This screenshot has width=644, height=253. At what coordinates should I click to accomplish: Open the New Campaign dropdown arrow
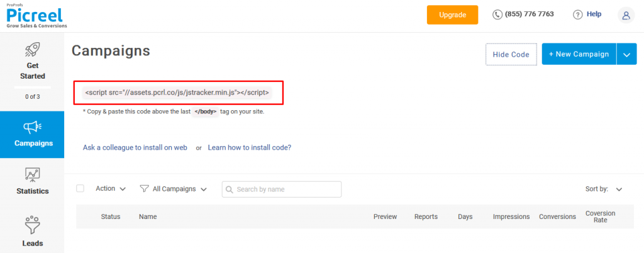click(x=626, y=54)
